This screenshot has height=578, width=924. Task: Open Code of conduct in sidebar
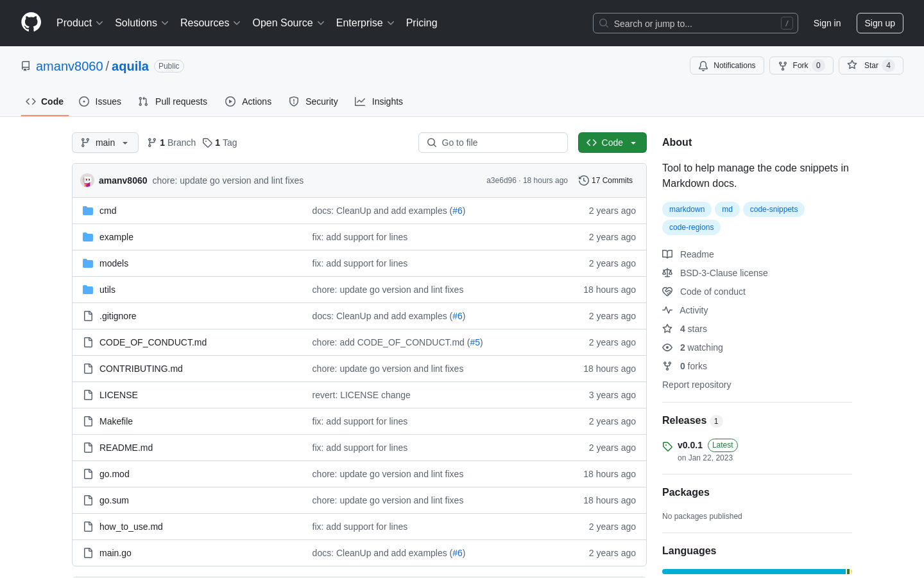coord(704,292)
